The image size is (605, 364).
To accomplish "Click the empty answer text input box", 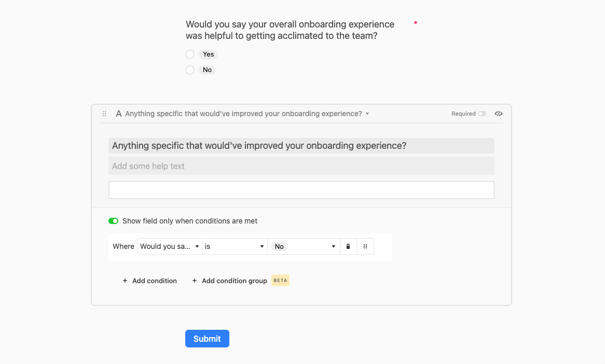I will [301, 190].
